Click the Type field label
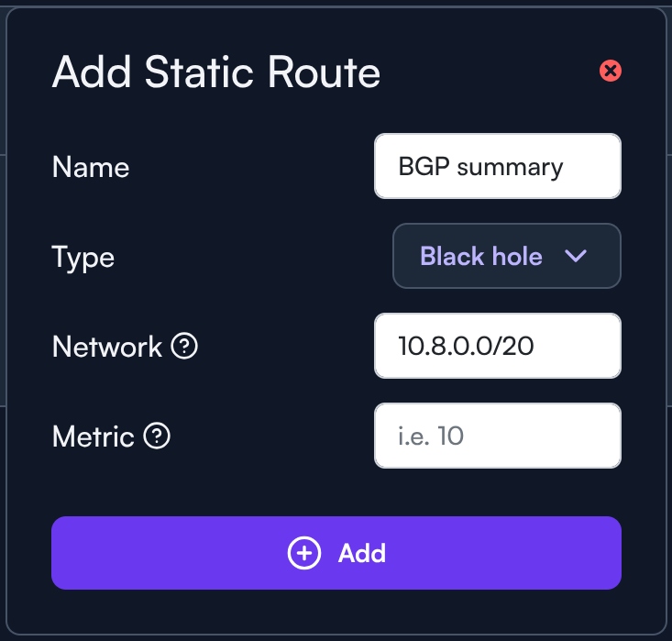This screenshot has width=672, height=641. coord(83,257)
